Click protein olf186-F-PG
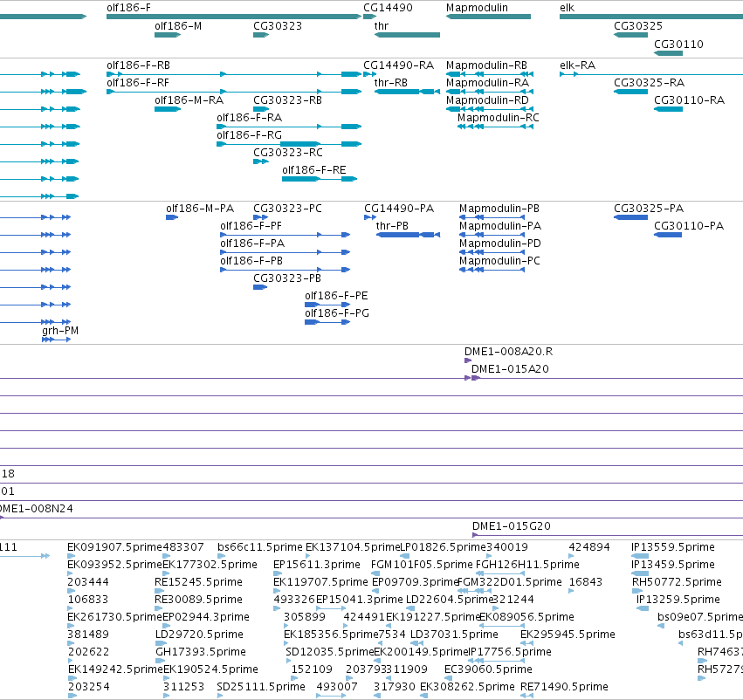This screenshot has height=700, width=743. 327,323
